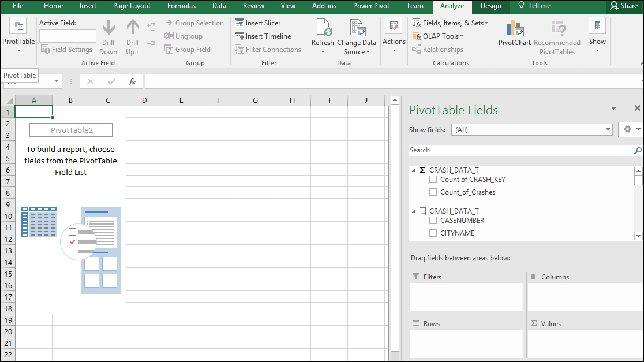This screenshot has height=362, width=644.
Task: Expand the Name Box dropdown
Action: (x=56, y=81)
